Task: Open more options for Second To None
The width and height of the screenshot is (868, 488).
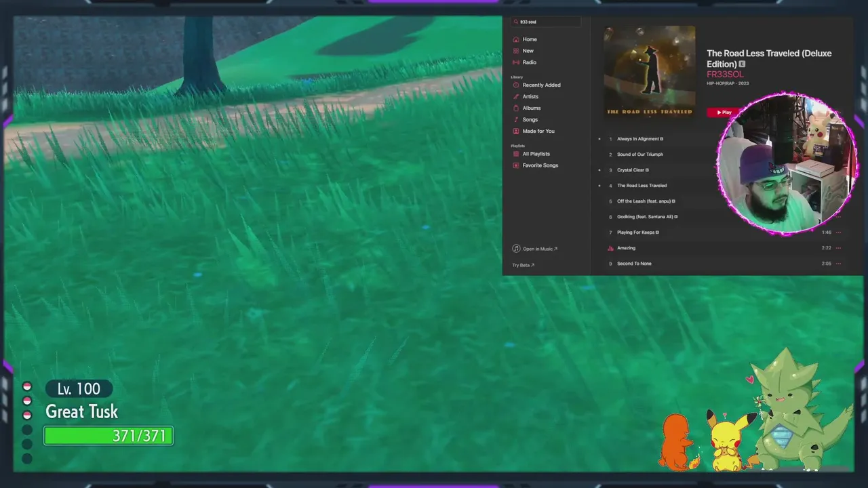Action: point(838,264)
